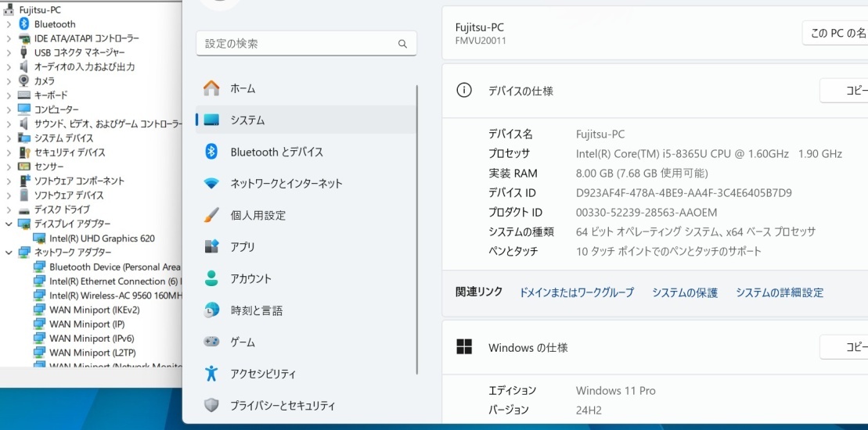Click the ゲーム controller icon
The width and height of the screenshot is (868, 430).
click(211, 342)
